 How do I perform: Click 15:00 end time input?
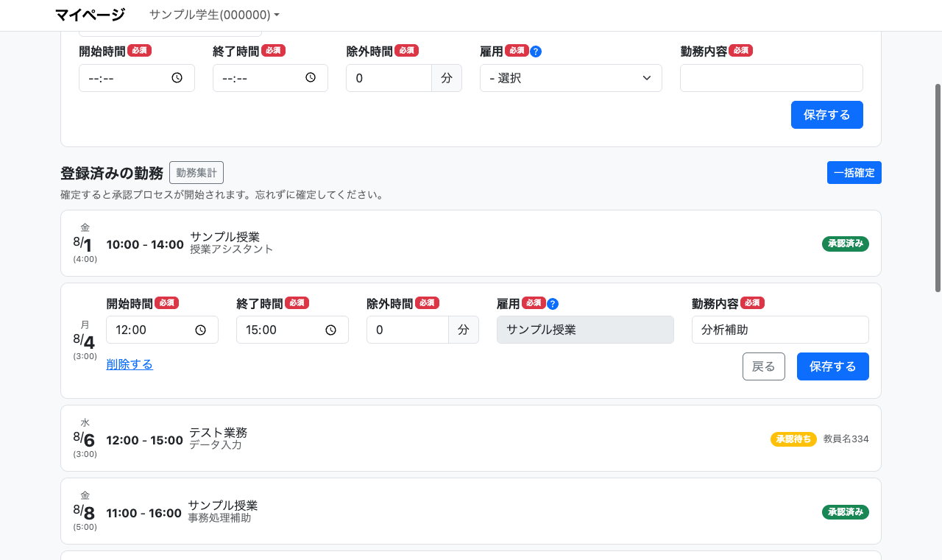click(292, 330)
